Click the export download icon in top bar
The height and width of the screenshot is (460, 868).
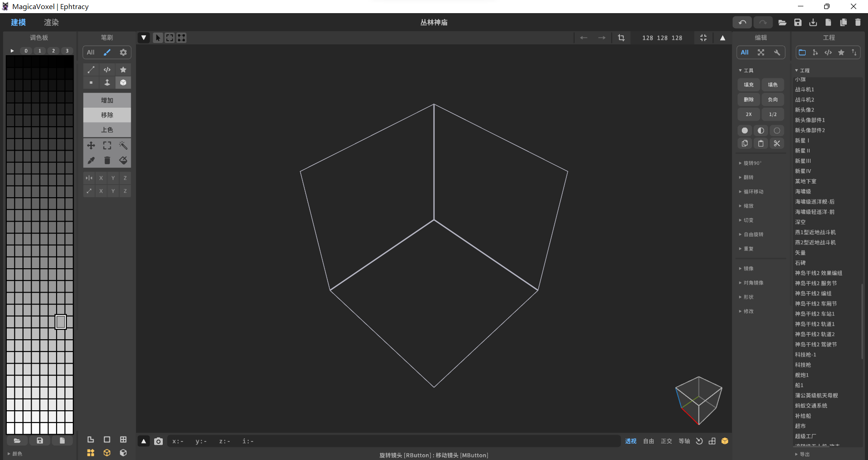[813, 22]
